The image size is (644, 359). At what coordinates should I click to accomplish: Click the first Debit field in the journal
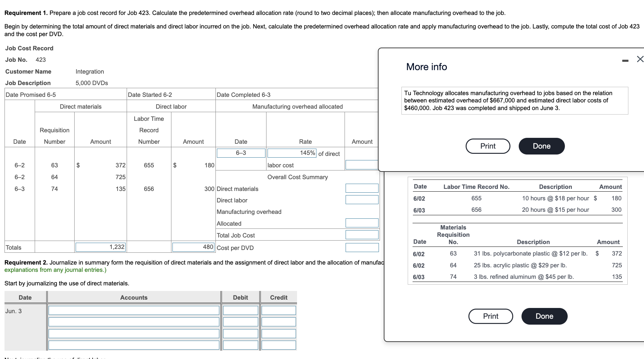pyautogui.click(x=240, y=310)
